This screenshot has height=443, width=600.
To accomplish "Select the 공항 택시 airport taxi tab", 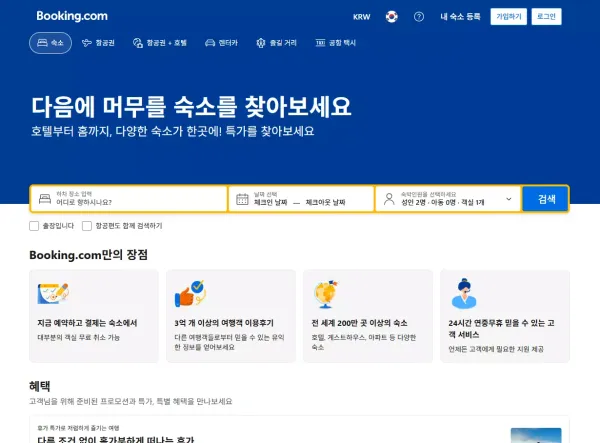I will click(x=336, y=43).
